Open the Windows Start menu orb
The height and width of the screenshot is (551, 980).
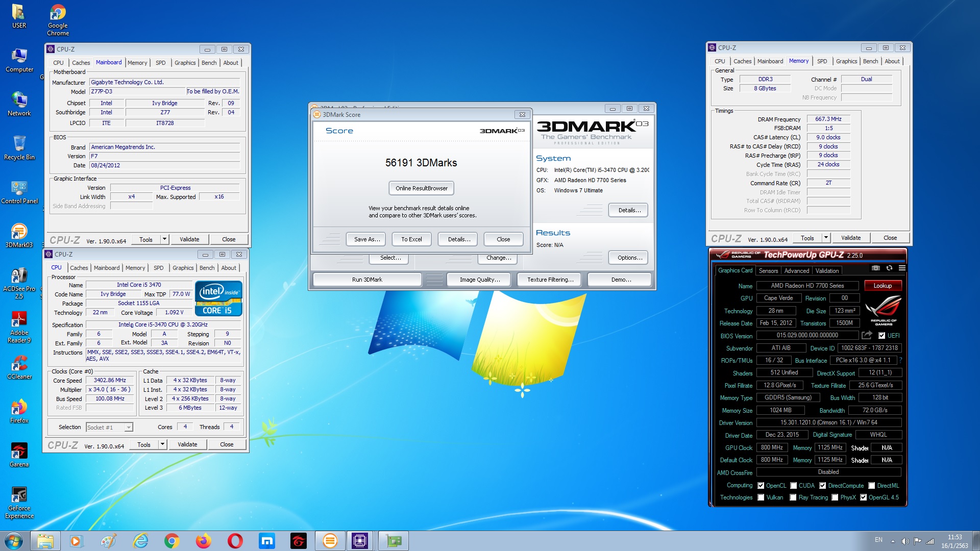(x=14, y=541)
